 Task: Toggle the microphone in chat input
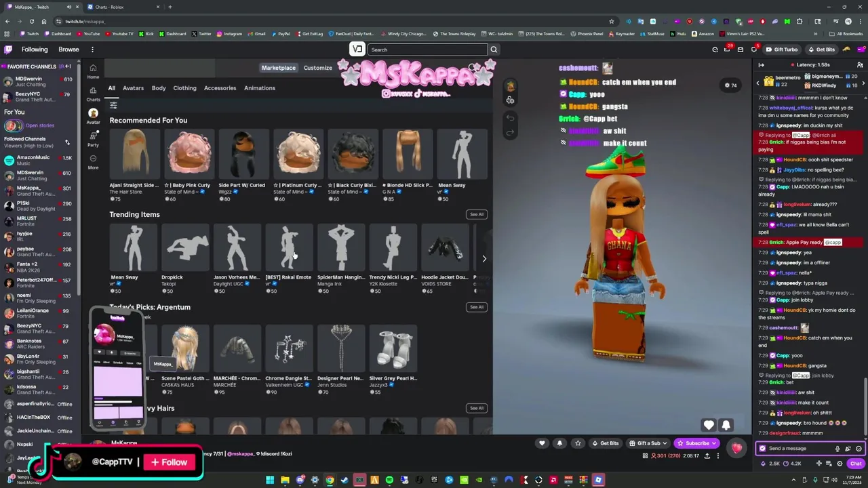click(x=837, y=449)
